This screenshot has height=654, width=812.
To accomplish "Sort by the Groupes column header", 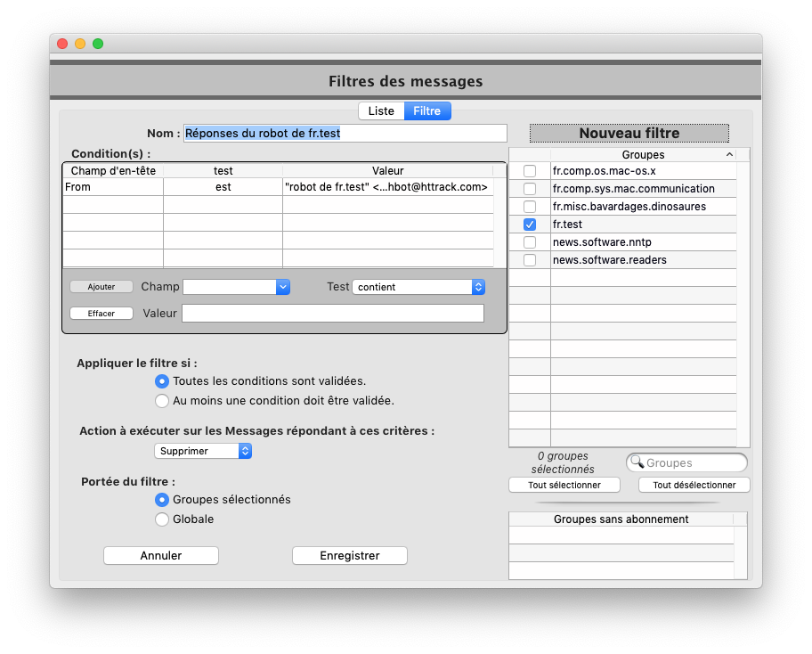I will click(x=643, y=154).
